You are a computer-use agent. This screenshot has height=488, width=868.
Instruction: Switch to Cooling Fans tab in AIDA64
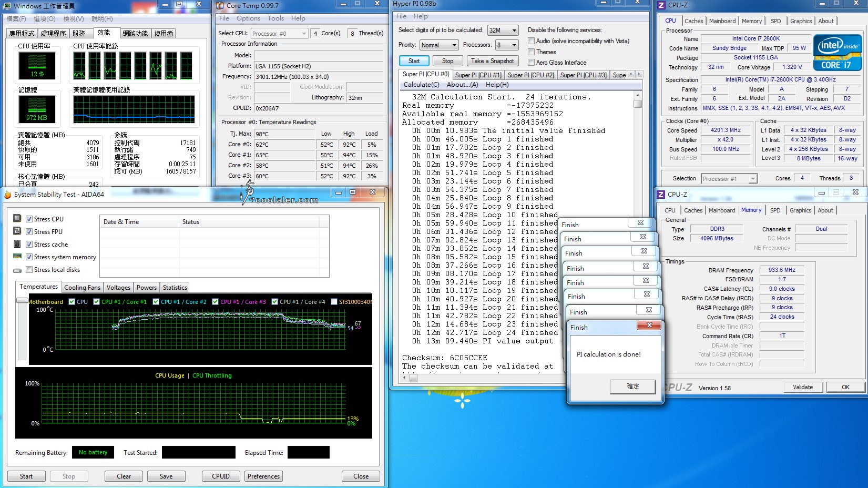pyautogui.click(x=82, y=288)
